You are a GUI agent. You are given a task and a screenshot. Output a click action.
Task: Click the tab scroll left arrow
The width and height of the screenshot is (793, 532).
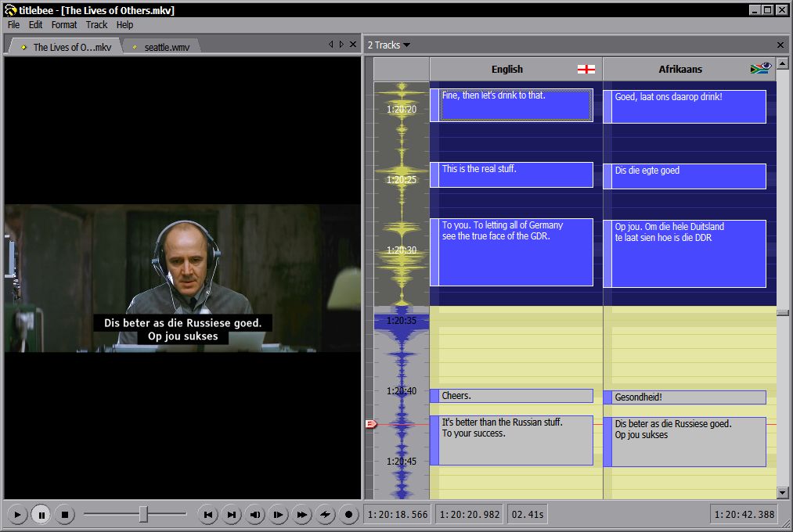click(331, 45)
